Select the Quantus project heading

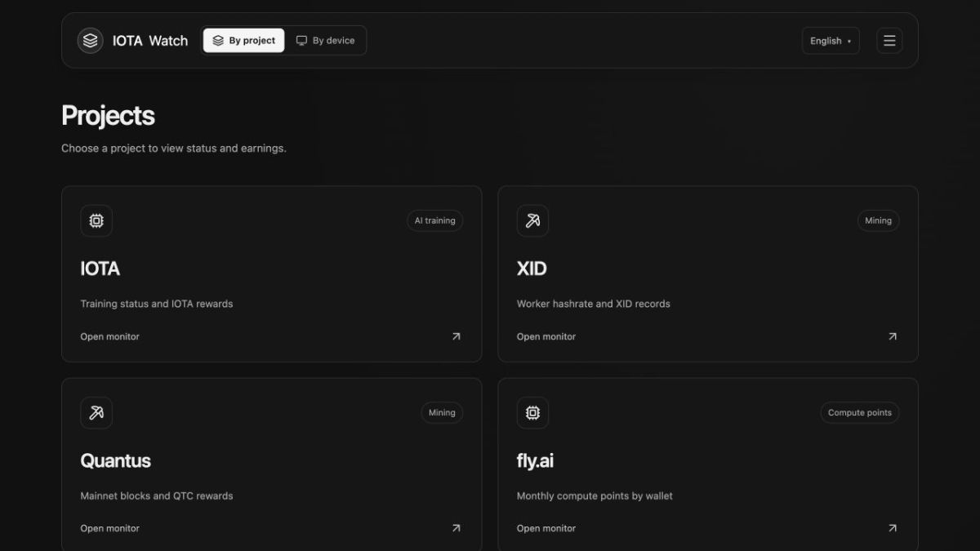[x=115, y=460]
